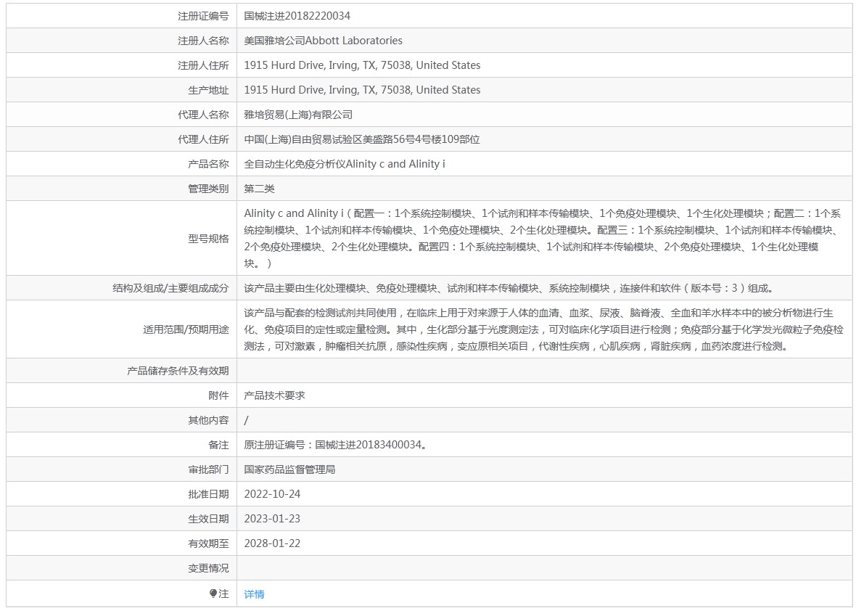Click the 管理类别 label

pyautogui.click(x=208, y=189)
